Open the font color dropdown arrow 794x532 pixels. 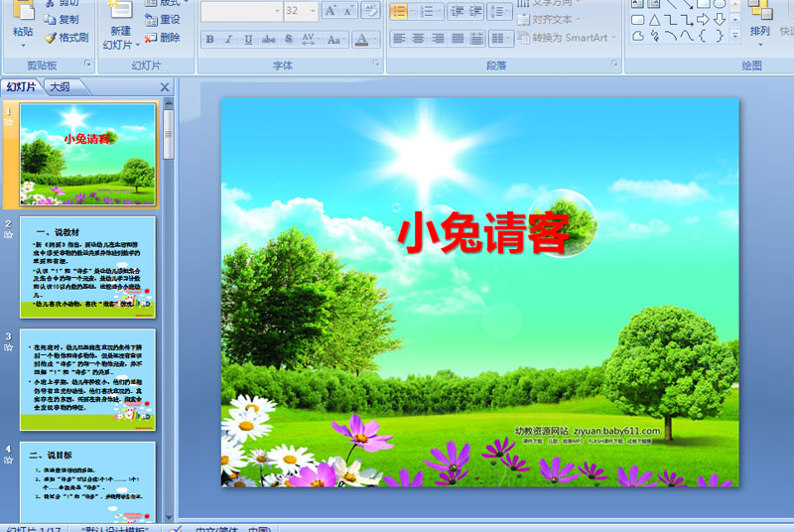(x=375, y=39)
